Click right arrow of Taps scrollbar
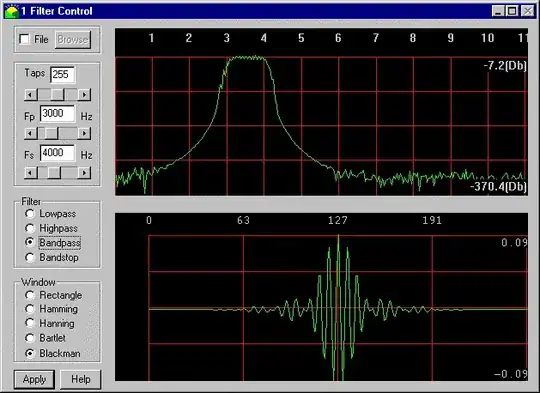The width and height of the screenshot is (540, 393). [x=84, y=94]
